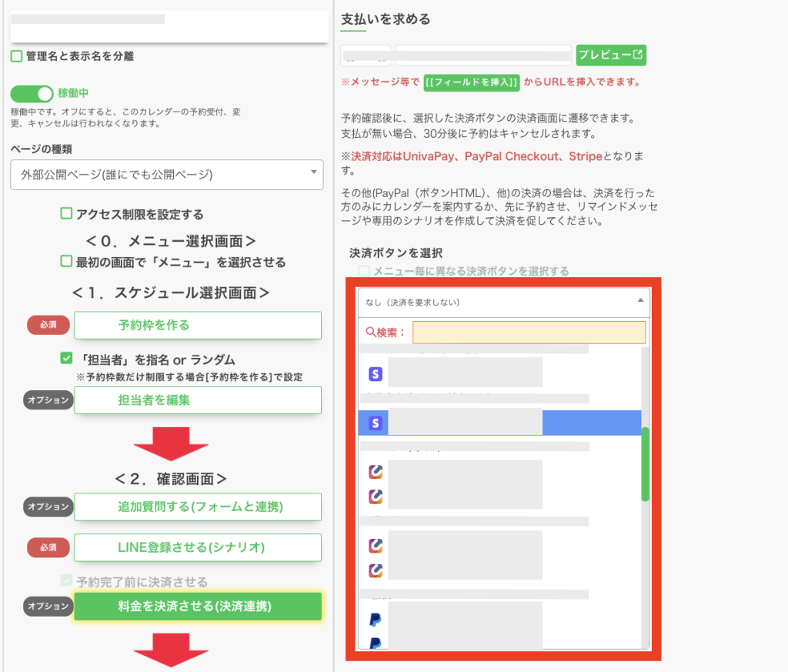Select the highlighted Stripe payment option
Image resolution: width=788 pixels, height=672 pixels.
pyautogui.click(x=500, y=423)
